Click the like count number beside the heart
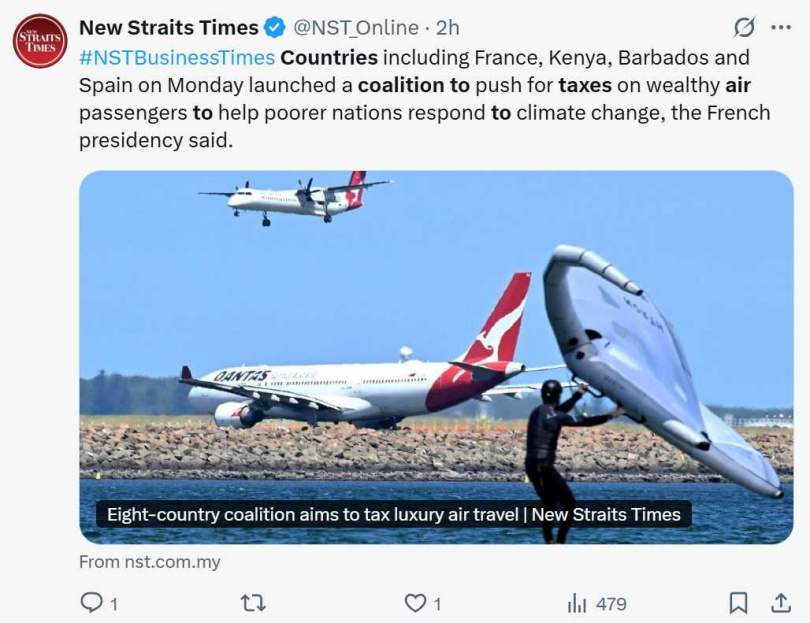810x623 pixels. click(437, 603)
